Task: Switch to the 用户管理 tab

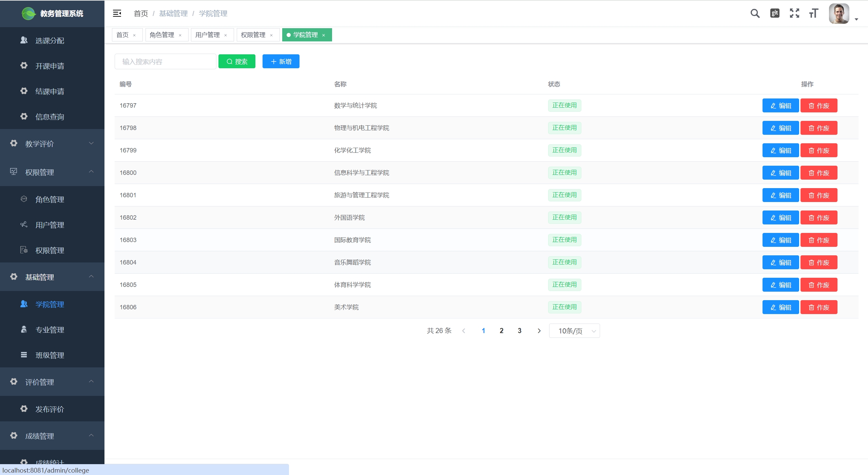Action: point(208,35)
